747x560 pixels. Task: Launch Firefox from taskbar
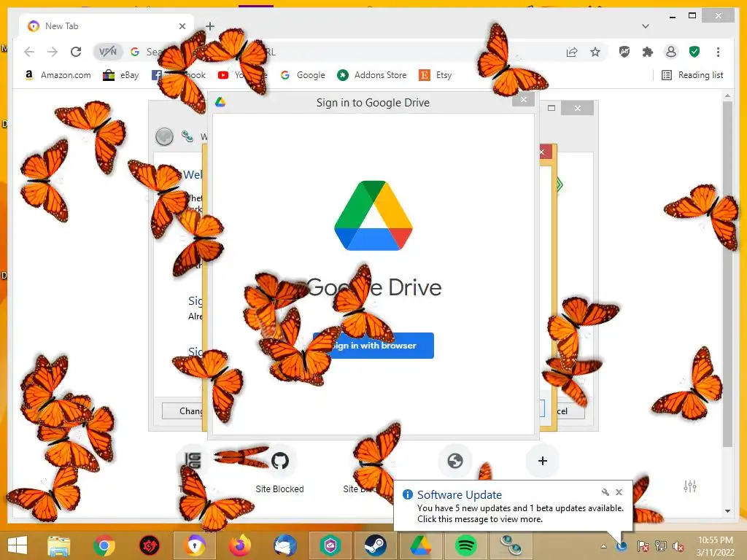[x=240, y=545]
